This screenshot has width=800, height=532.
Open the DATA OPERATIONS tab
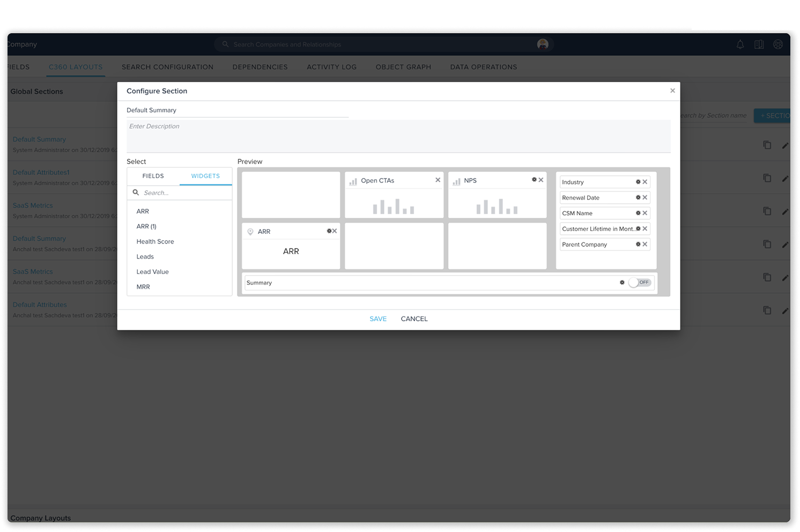click(484, 67)
